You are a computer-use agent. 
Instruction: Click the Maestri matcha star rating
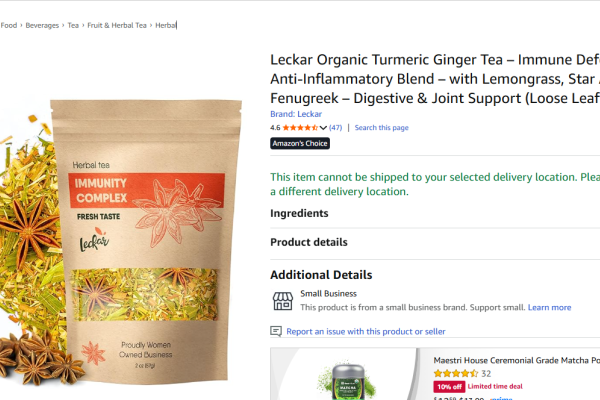(x=456, y=373)
